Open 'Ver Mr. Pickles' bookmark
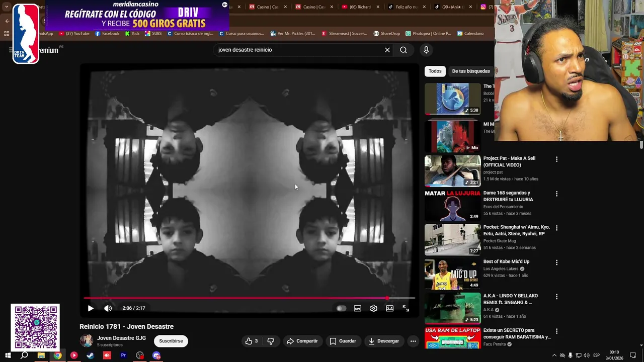Screen dimensions: 644x362 pyautogui.click(x=293, y=34)
